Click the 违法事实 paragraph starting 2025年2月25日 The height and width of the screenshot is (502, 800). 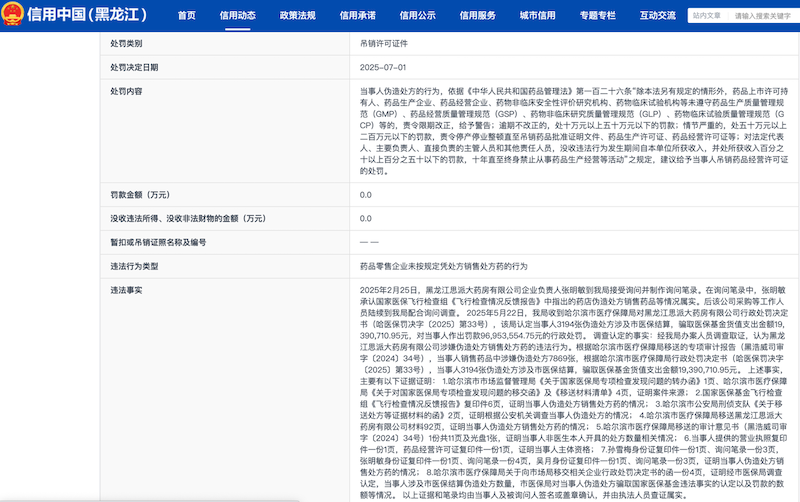click(x=573, y=392)
